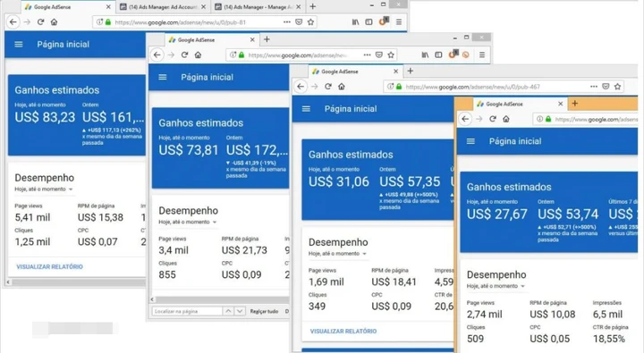Click the US$ 21,73 RPM de página value
This screenshot has width=644, height=353.
click(x=244, y=250)
